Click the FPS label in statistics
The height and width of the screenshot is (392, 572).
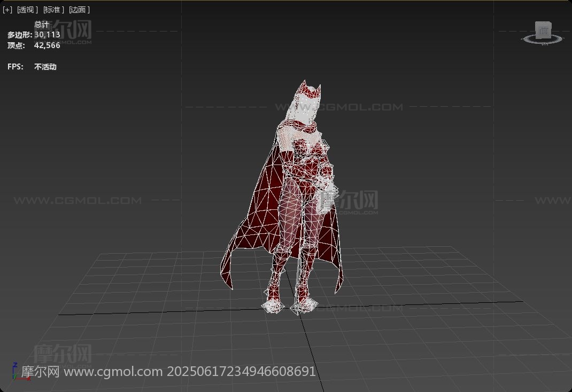tap(16, 67)
